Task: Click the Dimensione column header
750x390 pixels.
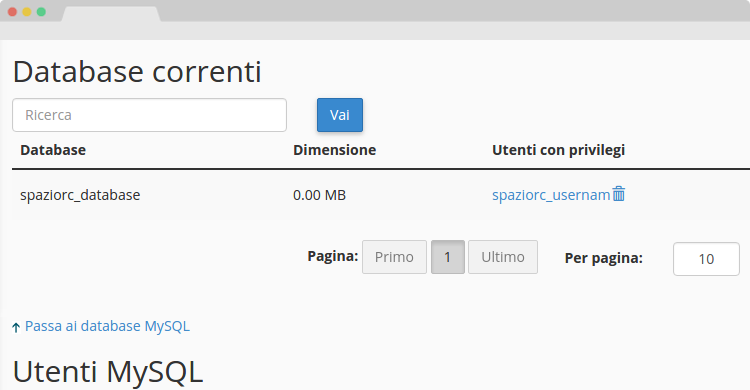Action: [x=334, y=150]
